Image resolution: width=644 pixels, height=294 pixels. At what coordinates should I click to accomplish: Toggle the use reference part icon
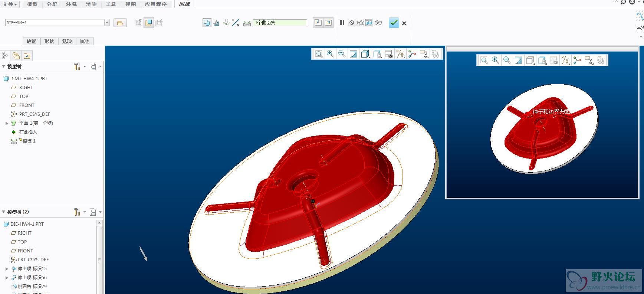207,23
